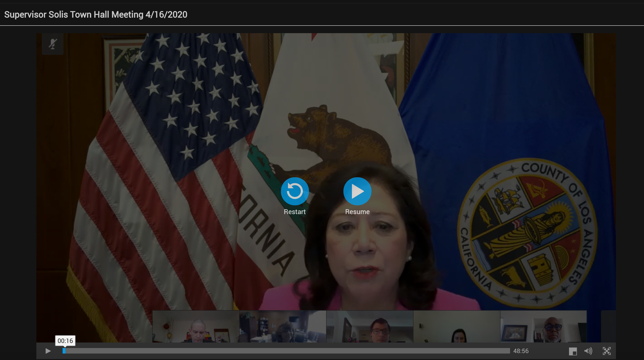Mute audio using the speaker volume icon
This screenshot has height=360, width=644.
(588, 351)
